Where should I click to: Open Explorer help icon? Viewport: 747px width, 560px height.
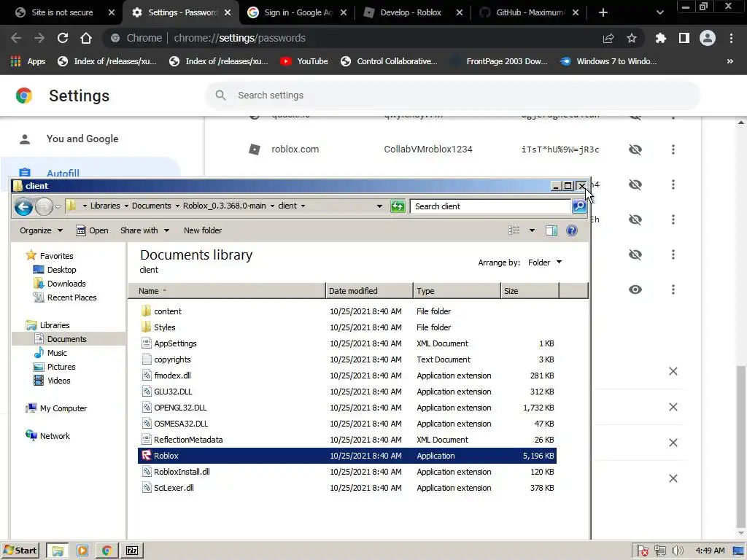point(572,230)
